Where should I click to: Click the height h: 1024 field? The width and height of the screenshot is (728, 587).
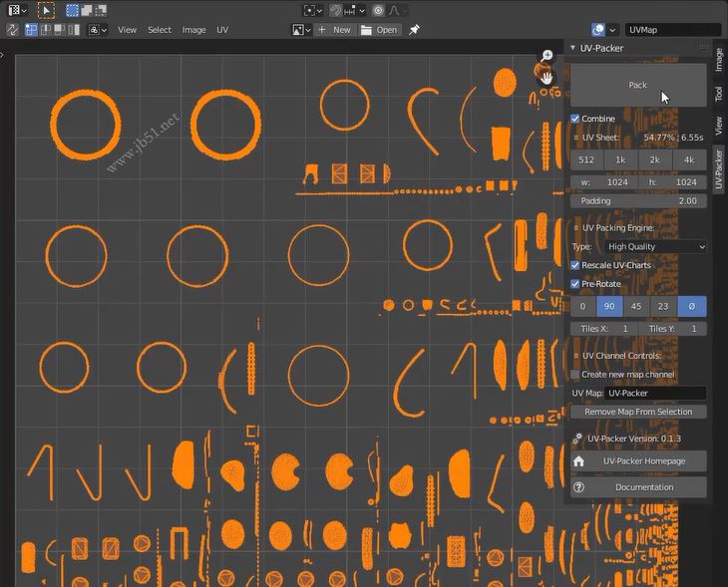point(673,182)
